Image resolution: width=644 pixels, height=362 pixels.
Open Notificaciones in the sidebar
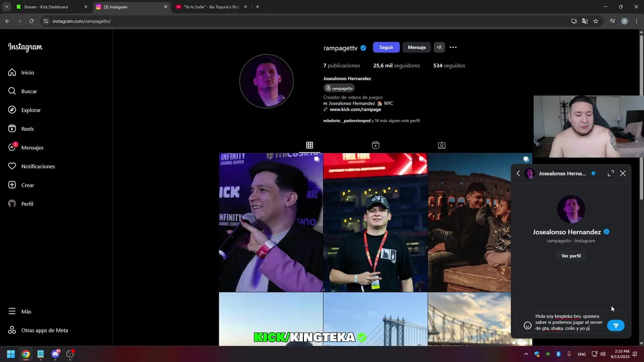click(x=31, y=166)
